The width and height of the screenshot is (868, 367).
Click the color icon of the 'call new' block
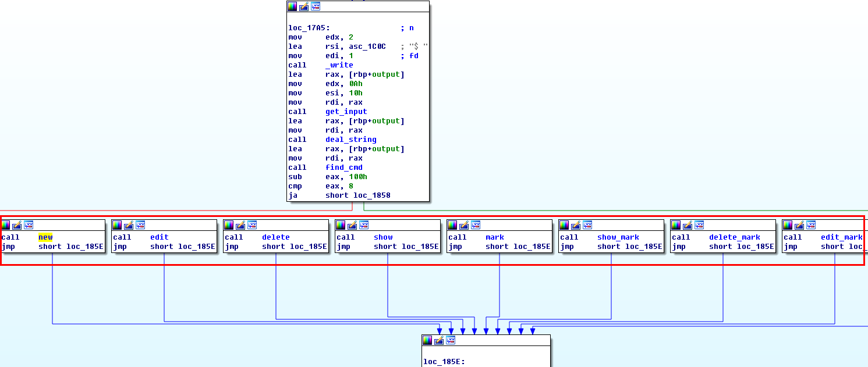pos(6,225)
